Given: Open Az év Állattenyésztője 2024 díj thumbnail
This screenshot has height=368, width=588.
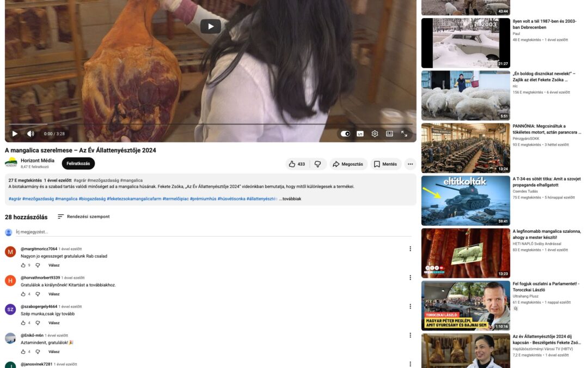Looking at the screenshot, I should click(x=465, y=351).
